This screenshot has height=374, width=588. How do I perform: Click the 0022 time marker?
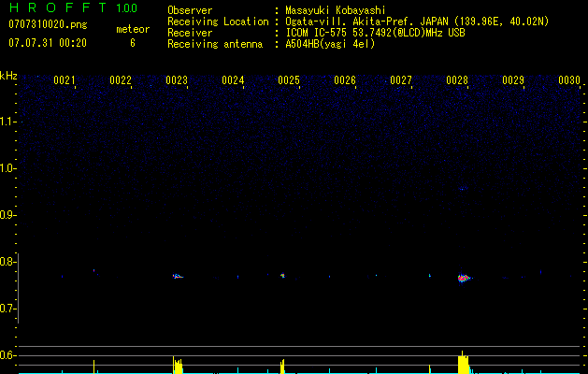tap(121, 80)
